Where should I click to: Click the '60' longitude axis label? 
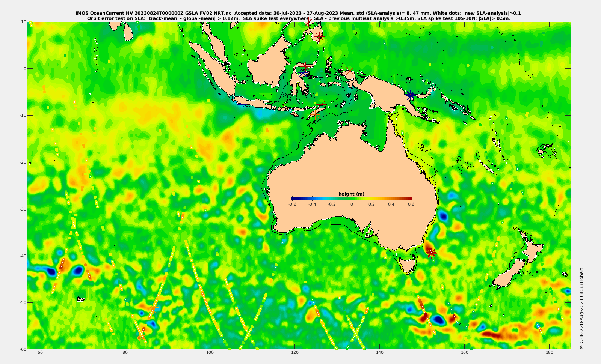(x=40, y=353)
